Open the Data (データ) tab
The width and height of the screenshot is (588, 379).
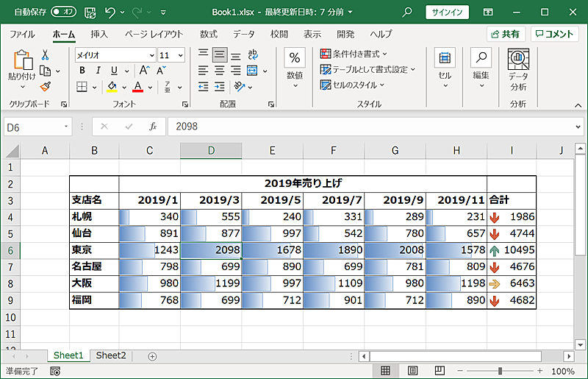coord(244,34)
